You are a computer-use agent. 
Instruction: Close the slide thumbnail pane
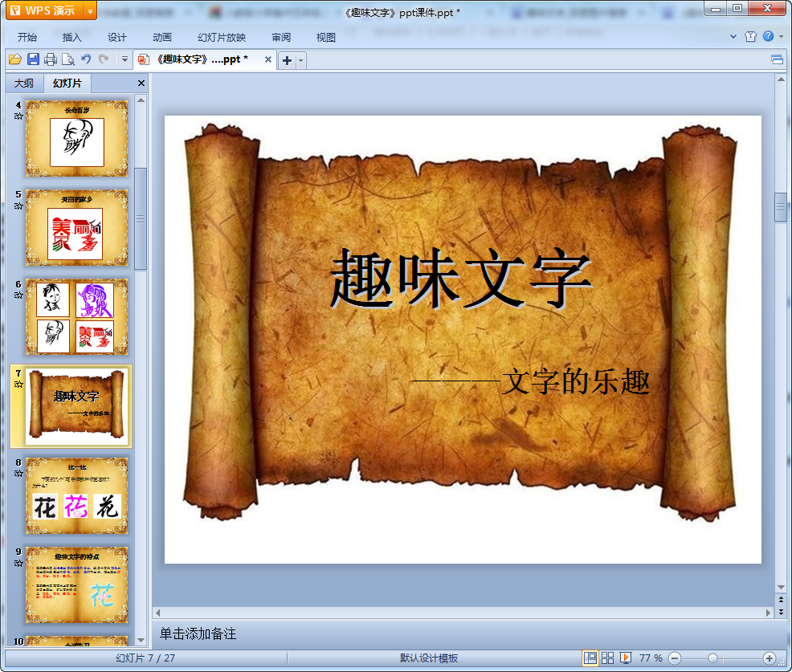pos(141,83)
